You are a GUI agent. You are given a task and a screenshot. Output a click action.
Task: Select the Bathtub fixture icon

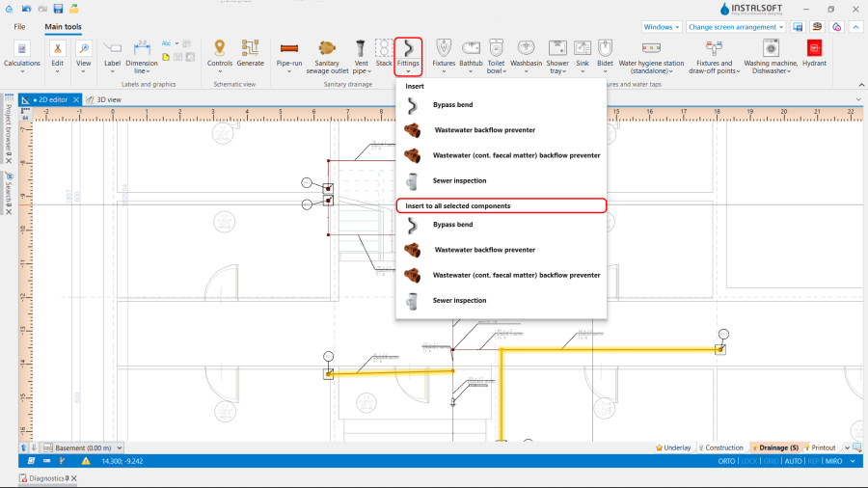pyautogui.click(x=471, y=48)
